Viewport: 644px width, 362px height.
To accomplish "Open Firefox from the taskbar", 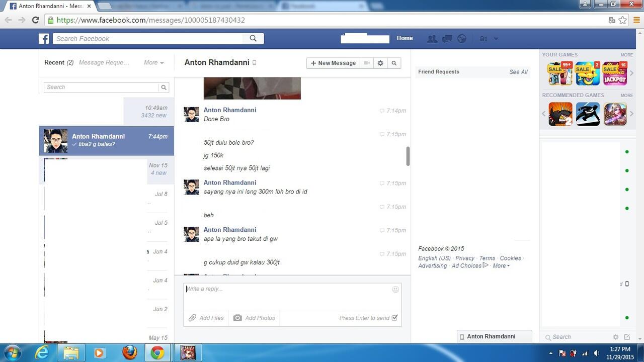I will [129, 352].
